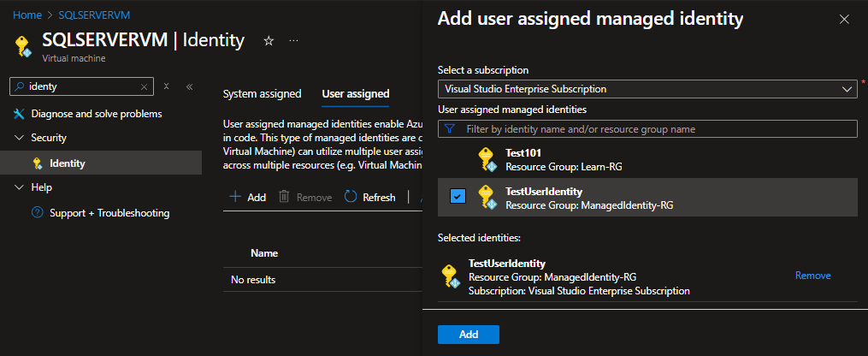
Task: Click the Filter by identity name field
Action: pyautogui.click(x=647, y=129)
